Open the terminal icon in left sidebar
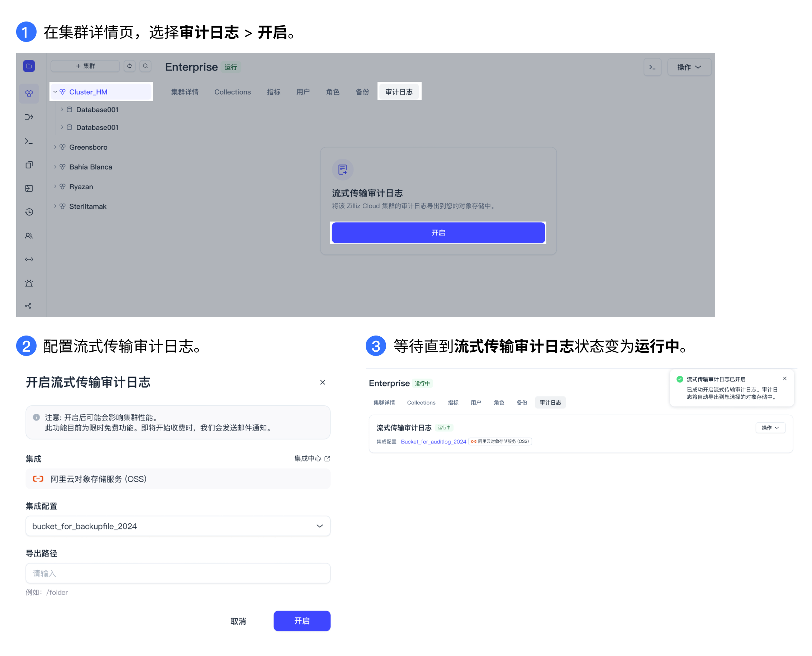Image resolution: width=812 pixels, height=656 pixels. click(x=29, y=141)
